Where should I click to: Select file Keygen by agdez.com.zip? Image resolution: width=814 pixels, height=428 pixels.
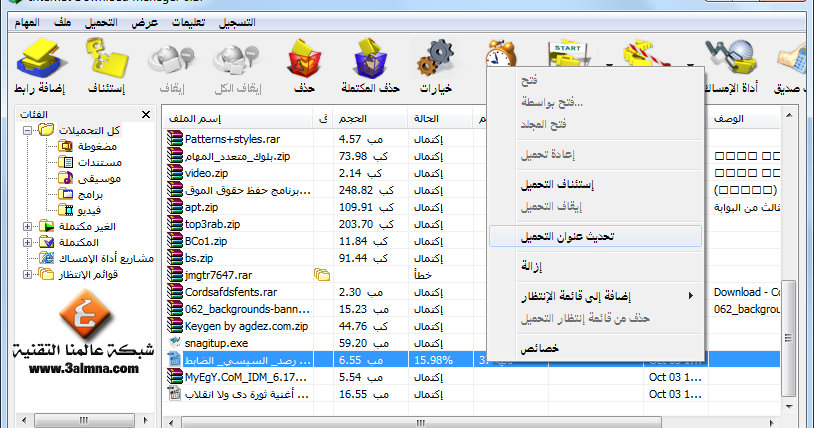tap(246, 326)
